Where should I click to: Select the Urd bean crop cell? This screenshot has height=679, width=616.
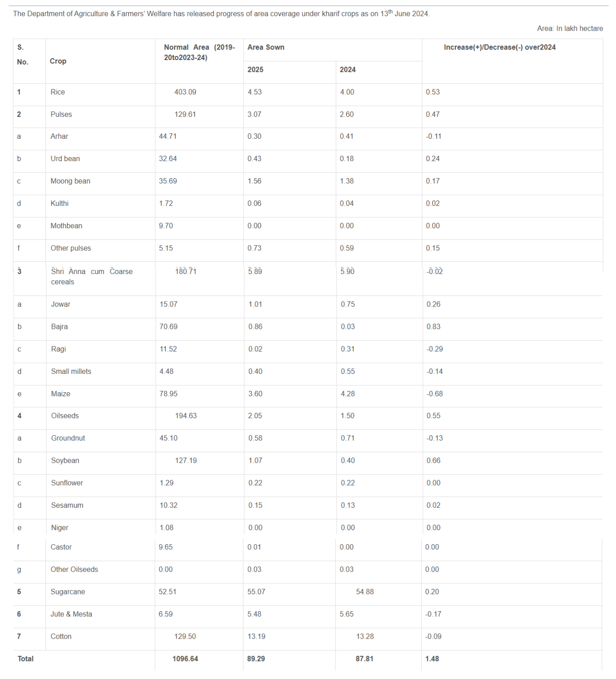click(65, 158)
